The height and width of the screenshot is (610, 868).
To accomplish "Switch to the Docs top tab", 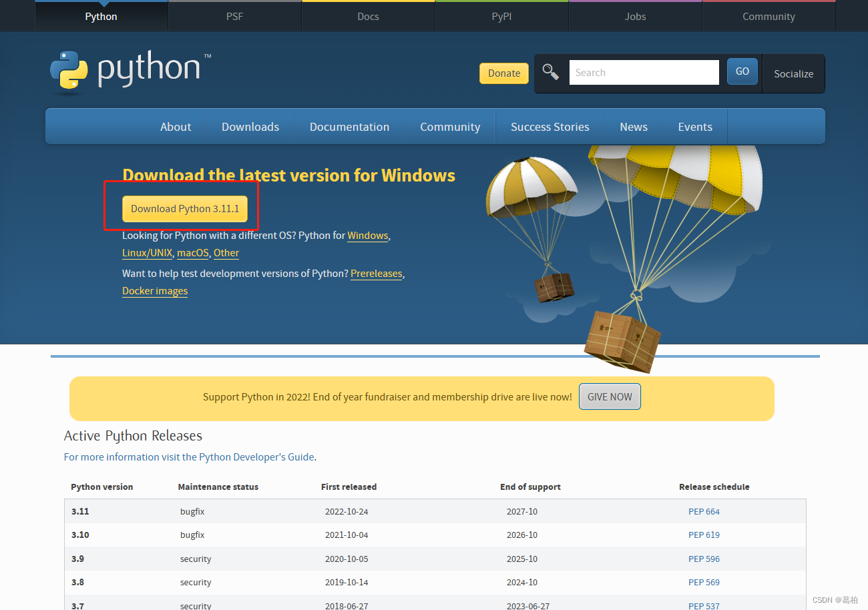I will pos(369,16).
